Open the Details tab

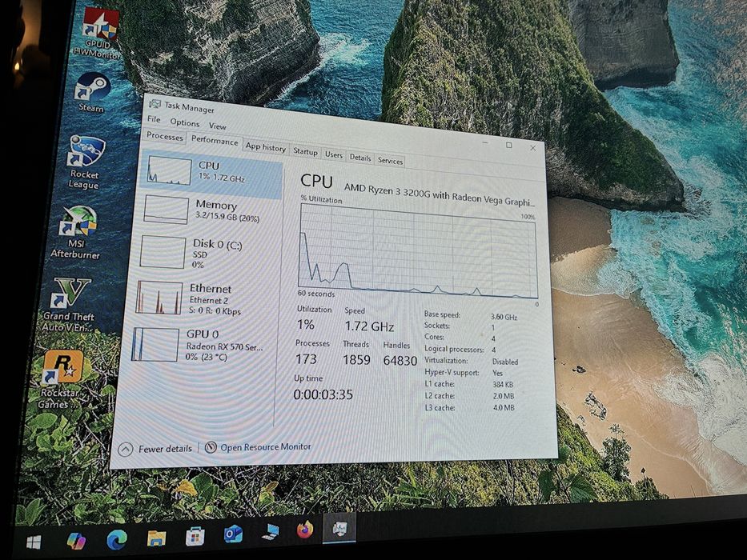(x=360, y=158)
